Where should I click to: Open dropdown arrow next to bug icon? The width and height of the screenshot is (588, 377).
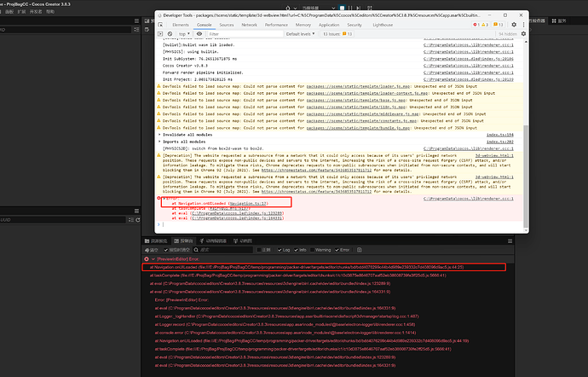point(295,8)
